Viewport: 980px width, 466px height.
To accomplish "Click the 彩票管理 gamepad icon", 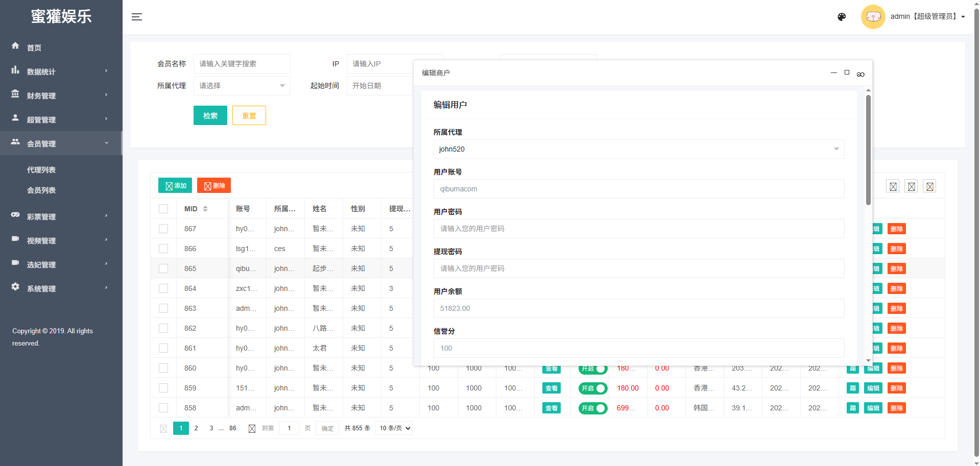I will pyautogui.click(x=15, y=215).
